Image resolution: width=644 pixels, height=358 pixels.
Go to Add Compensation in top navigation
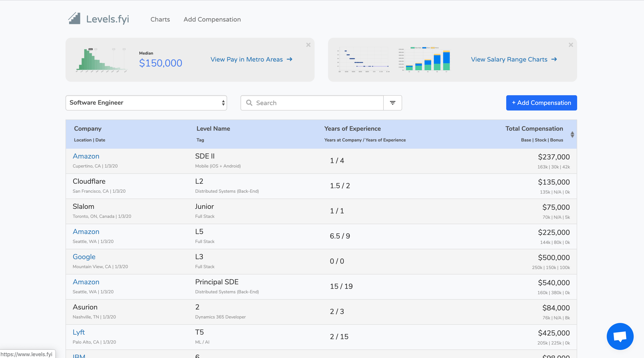point(212,19)
